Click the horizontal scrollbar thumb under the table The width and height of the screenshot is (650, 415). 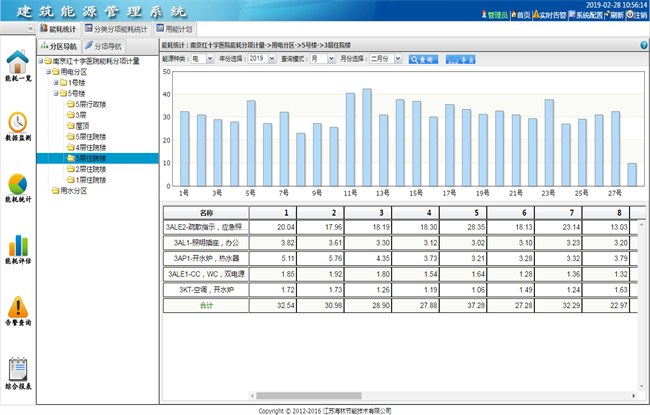tap(309, 396)
